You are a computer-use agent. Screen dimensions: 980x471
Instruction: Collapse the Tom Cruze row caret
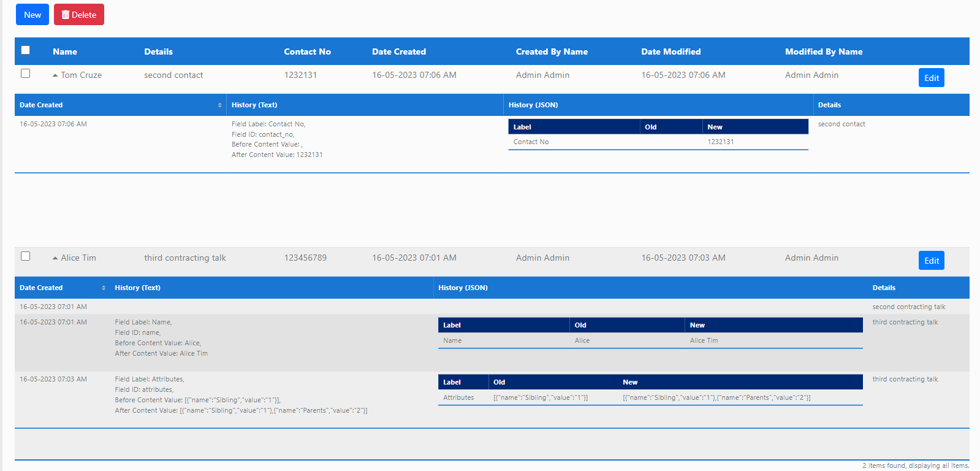55,75
